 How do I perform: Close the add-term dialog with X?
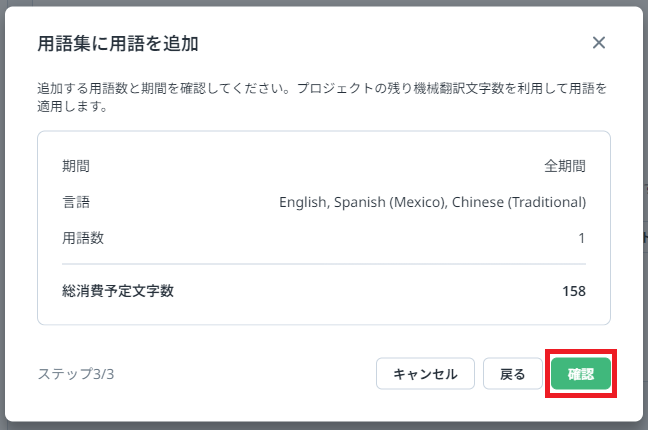[x=599, y=42]
